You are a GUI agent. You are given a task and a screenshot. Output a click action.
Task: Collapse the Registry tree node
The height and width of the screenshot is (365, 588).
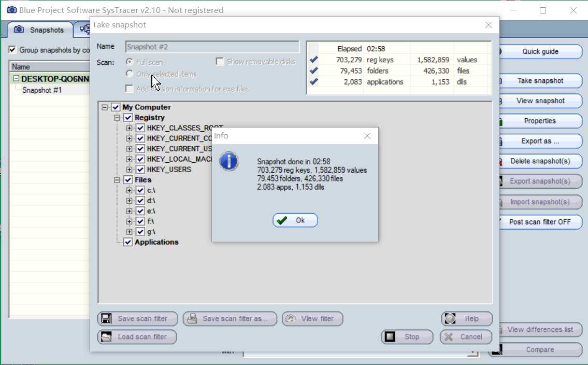tap(117, 117)
